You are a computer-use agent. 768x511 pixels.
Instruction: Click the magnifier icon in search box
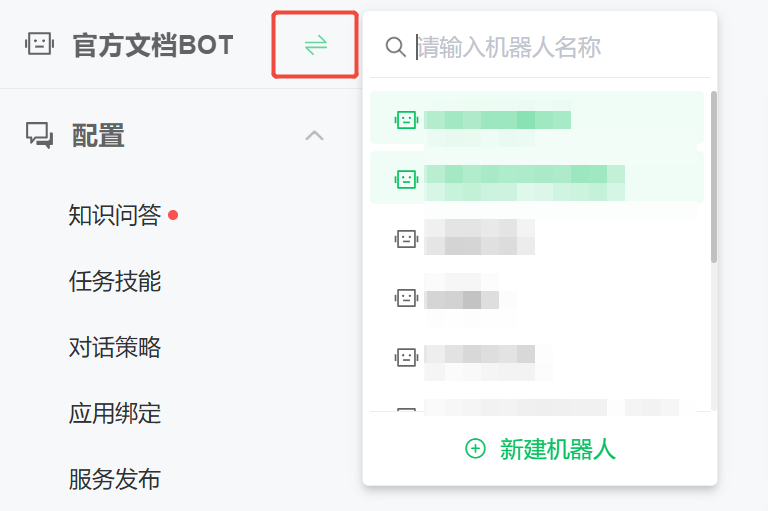point(396,47)
